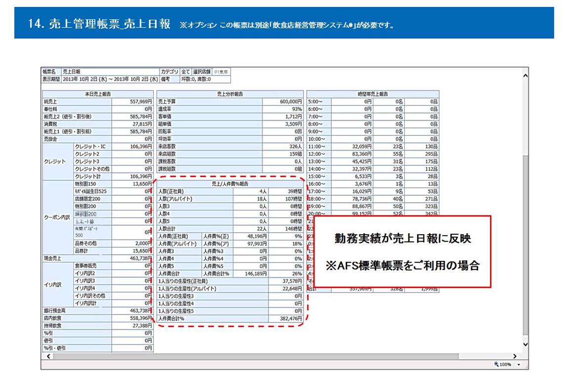The height and width of the screenshot is (392, 565).
Task: Click the horizontal scrollbar left arrow
Action: click(x=48, y=356)
